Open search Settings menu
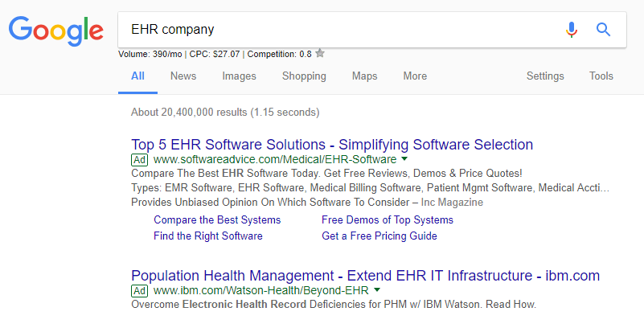 coord(545,76)
